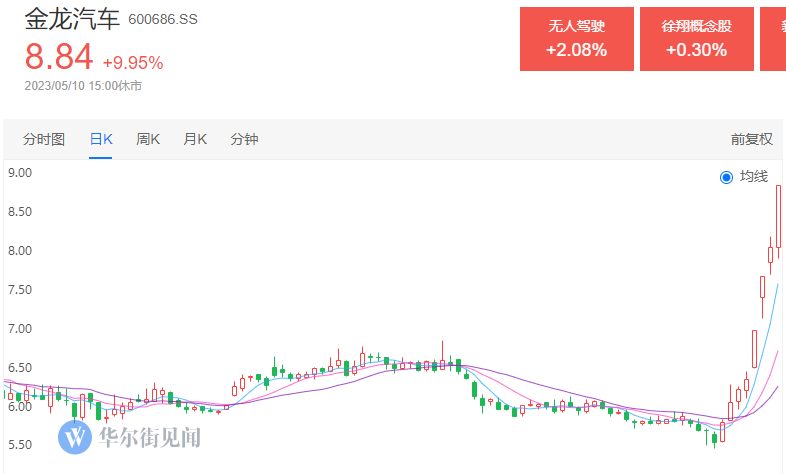Switch to the 分钟 tab
The image size is (786, 474).
(244, 139)
